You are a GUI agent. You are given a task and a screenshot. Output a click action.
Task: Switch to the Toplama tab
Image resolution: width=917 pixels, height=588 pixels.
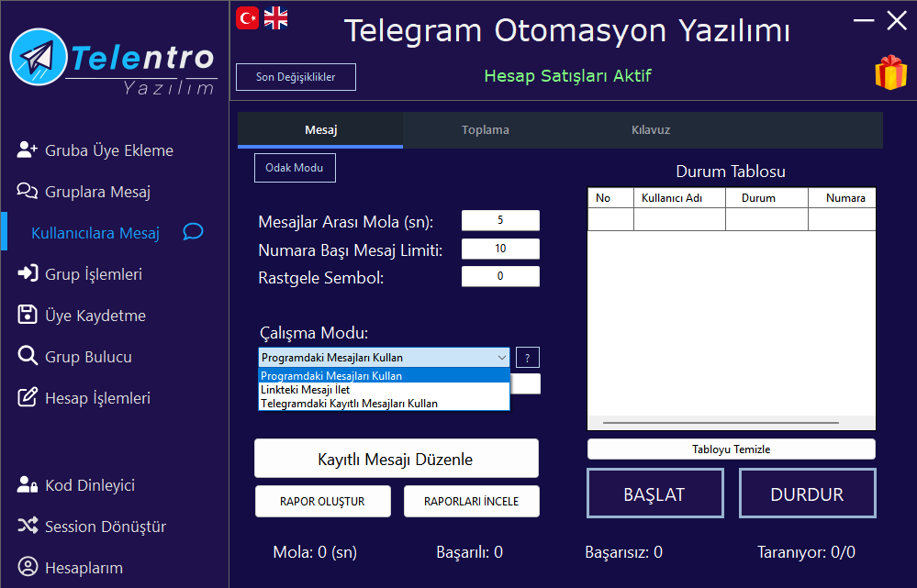click(x=485, y=130)
